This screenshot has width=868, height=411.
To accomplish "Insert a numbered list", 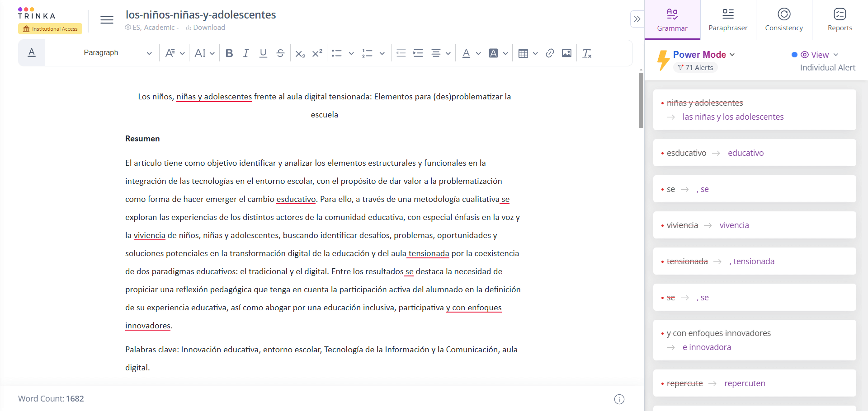I will click(367, 53).
